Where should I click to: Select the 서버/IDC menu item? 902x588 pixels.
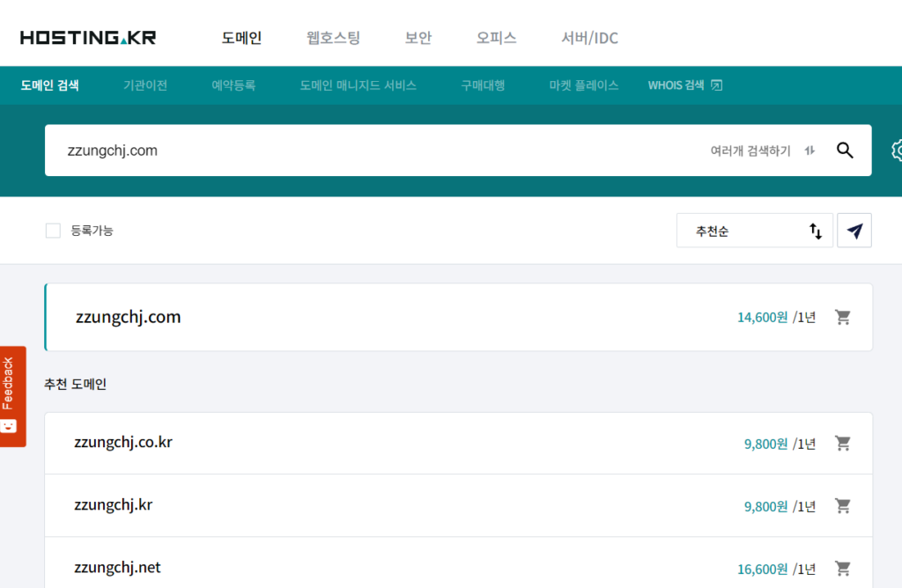(x=589, y=38)
